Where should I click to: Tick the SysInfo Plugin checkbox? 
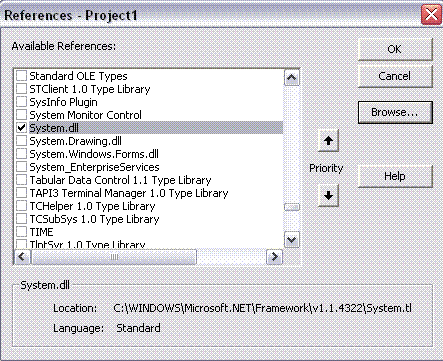[x=21, y=102]
